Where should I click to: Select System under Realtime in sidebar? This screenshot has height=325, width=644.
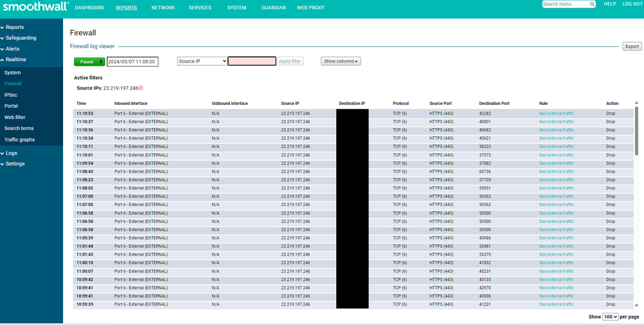[12, 73]
